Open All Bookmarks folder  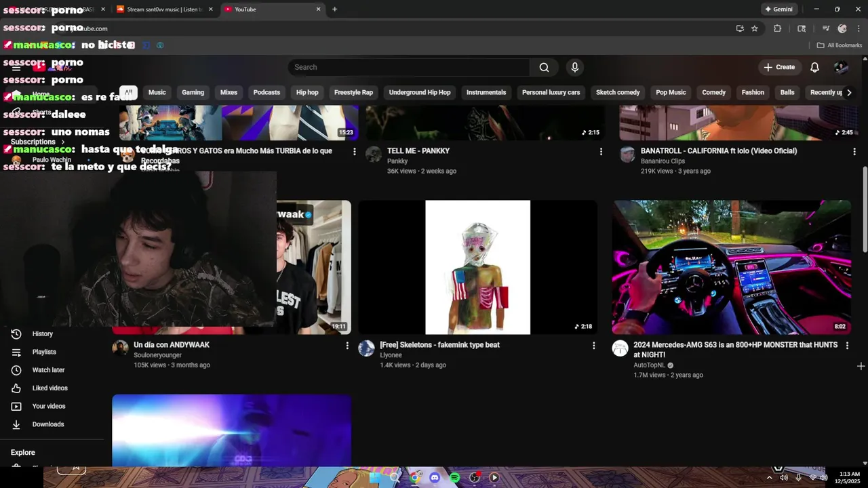coord(840,45)
